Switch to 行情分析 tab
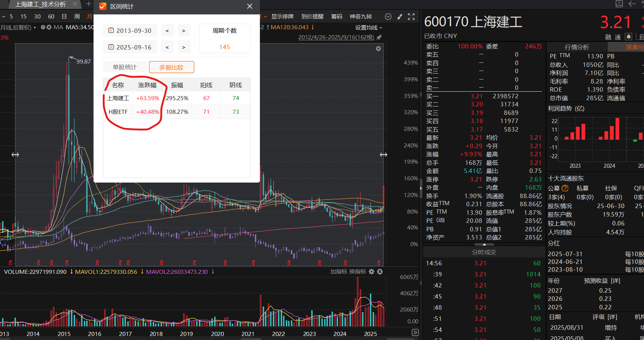This screenshot has height=340, width=644. [x=577, y=47]
